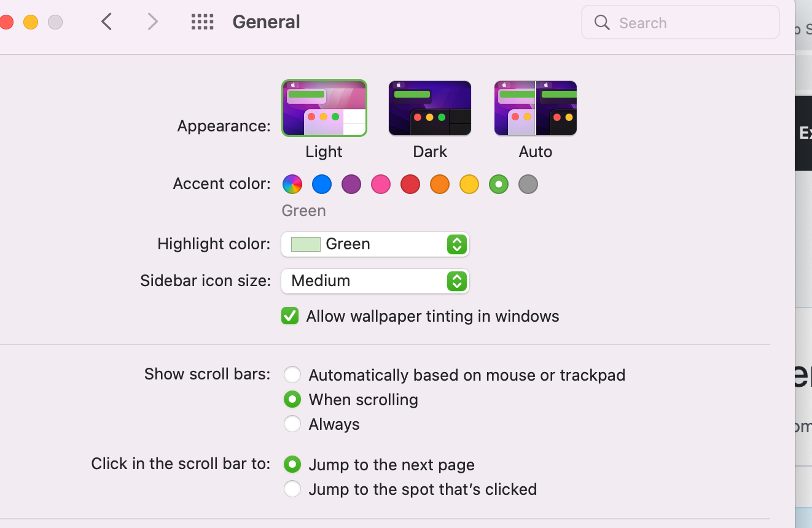Choose jump to the spot that's clicked
The image size is (812, 528).
click(x=292, y=489)
